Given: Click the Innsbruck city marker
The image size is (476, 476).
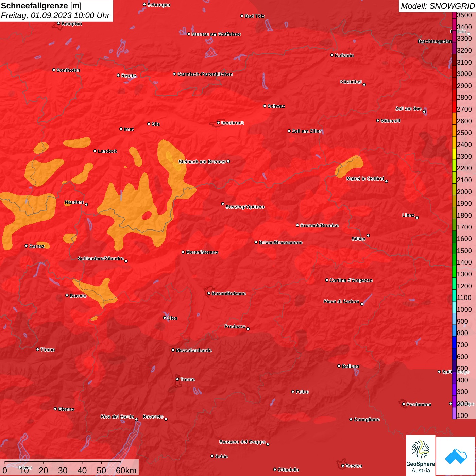Looking at the screenshot, I should click(218, 123).
